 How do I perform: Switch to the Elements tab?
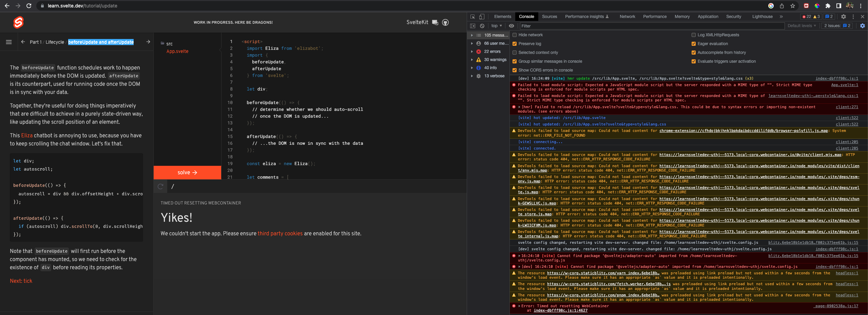[502, 17]
